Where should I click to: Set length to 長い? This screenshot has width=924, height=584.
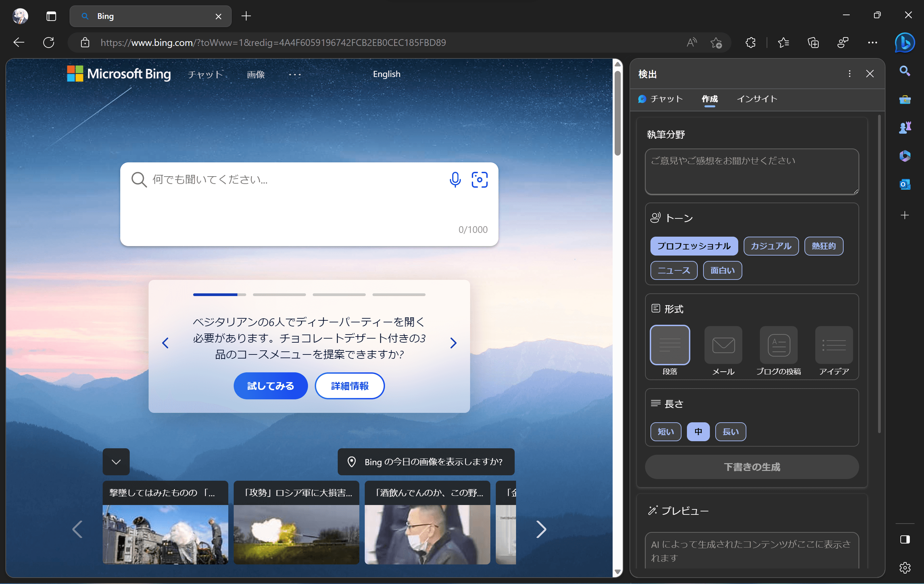pyautogui.click(x=730, y=432)
